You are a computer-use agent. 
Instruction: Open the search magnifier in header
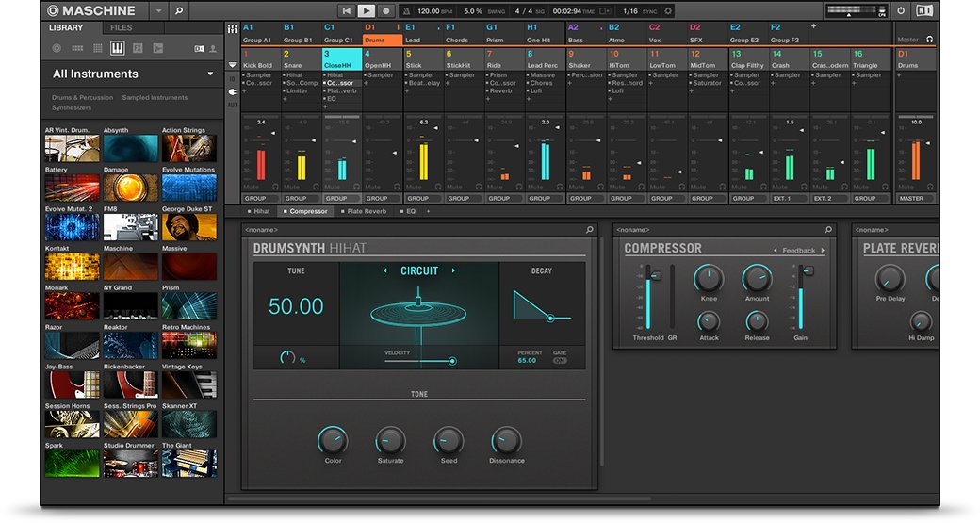(179, 11)
